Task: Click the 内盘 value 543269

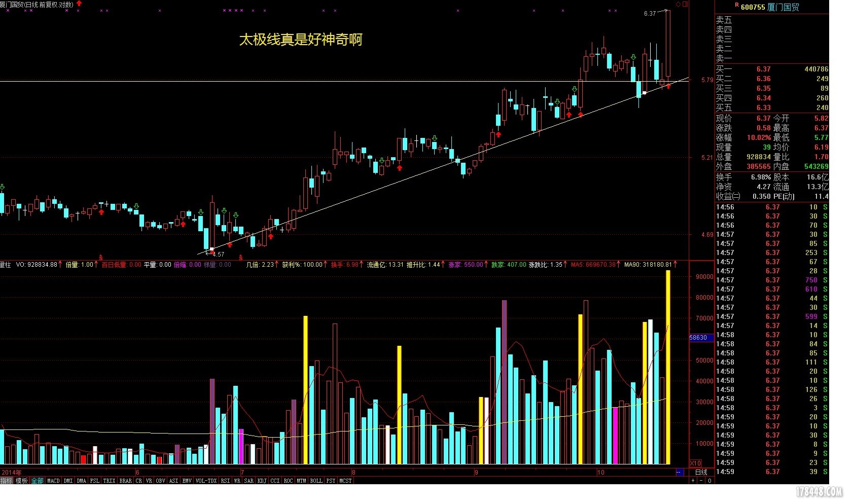Action: tap(816, 166)
